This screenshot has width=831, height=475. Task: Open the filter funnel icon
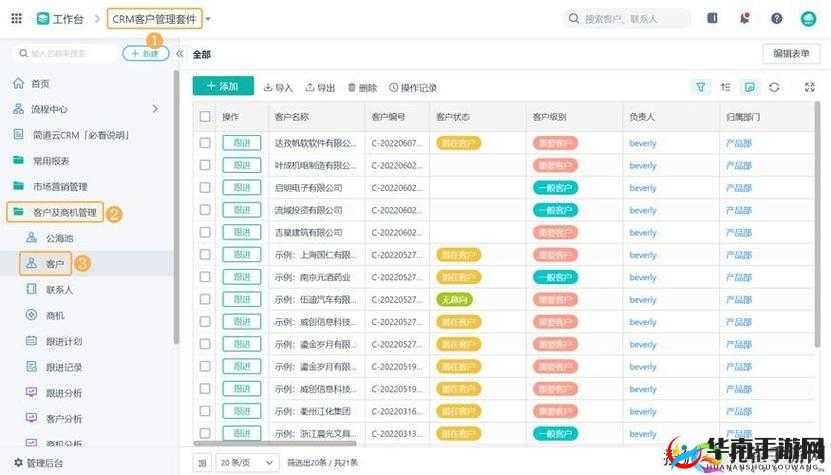pyautogui.click(x=701, y=87)
